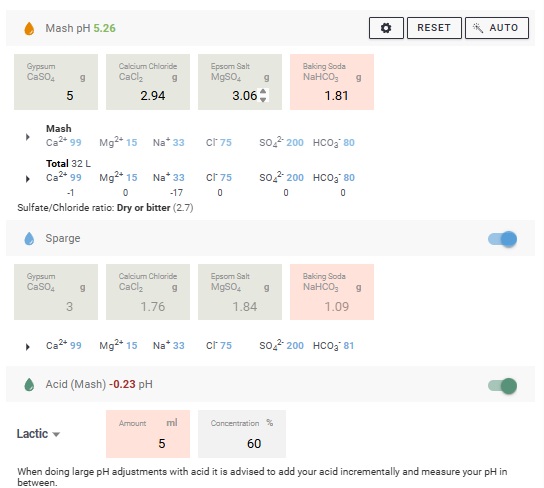The width and height of the screenshot is (544, 488).
Task: Edit the mash Gypsum CaSO4 amount
Action: click(56, 82)
